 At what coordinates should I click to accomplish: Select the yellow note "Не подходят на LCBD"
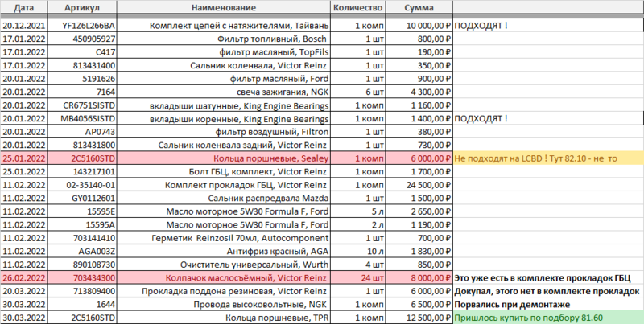tap(535, 158)
